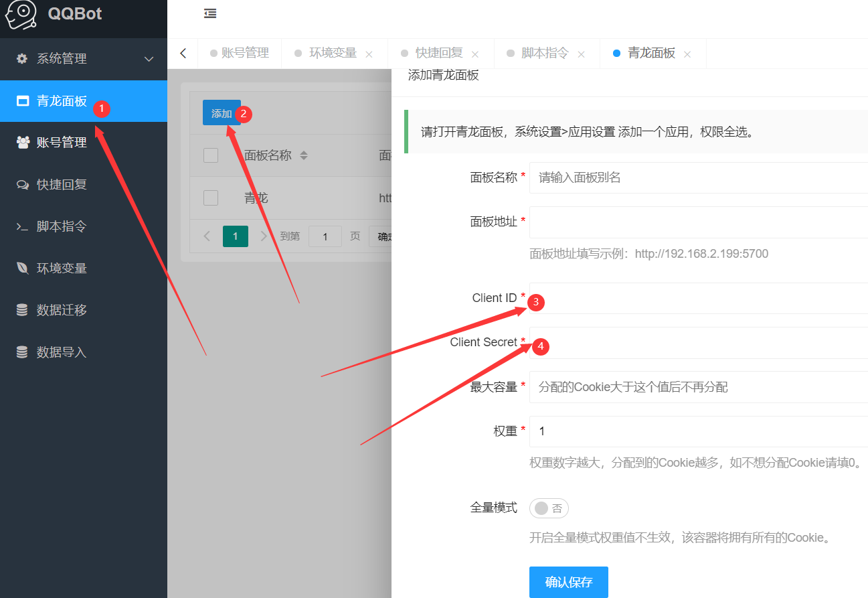Click the 面板名称 input field
The height and width of the screenshot is (598, 868).
click(699, 177)
